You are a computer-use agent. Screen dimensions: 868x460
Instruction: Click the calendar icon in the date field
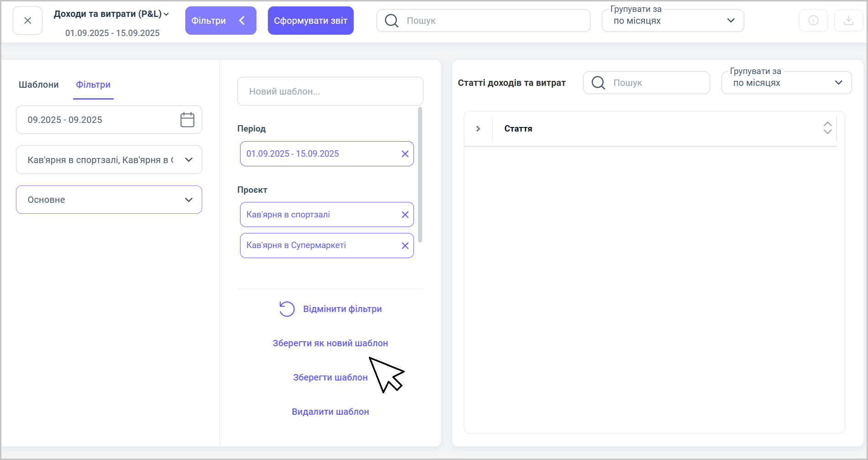click(187, 120)
